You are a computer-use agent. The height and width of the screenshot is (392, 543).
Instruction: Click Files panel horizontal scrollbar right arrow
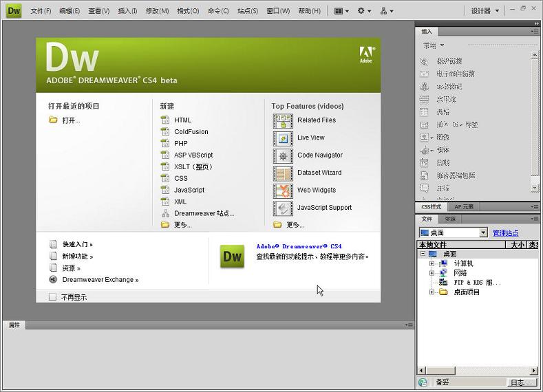534,370
